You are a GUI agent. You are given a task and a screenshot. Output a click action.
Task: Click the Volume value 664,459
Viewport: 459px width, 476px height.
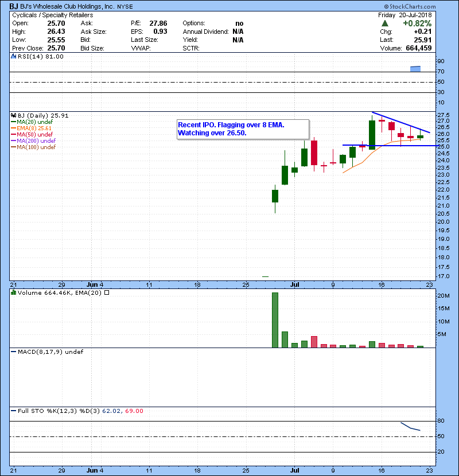point(419,48)
